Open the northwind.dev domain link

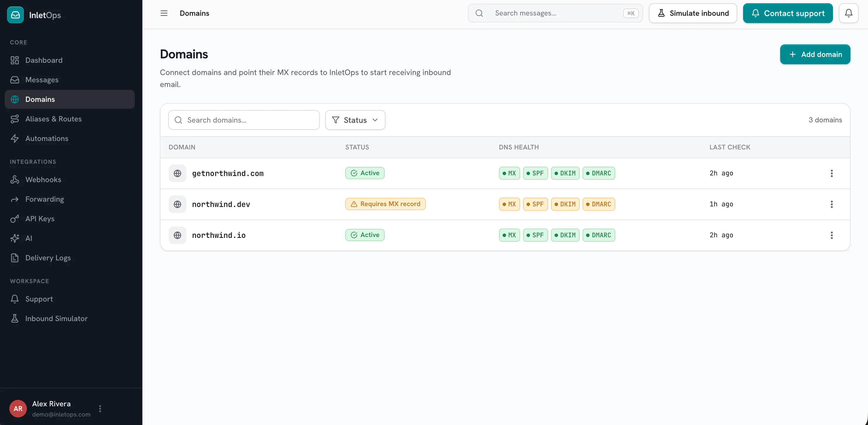pos(221,204)
